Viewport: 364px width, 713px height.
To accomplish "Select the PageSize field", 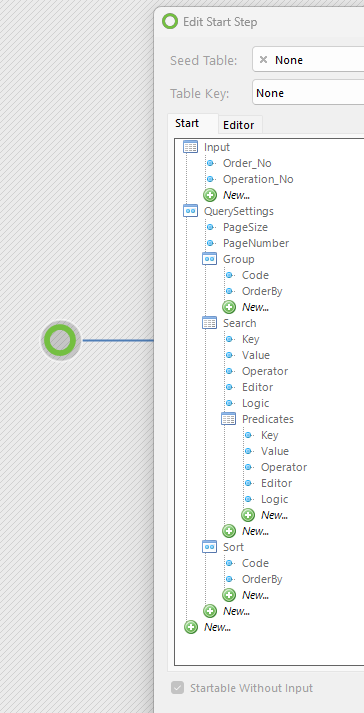I will pyautogui.click(x=245, y=227).
